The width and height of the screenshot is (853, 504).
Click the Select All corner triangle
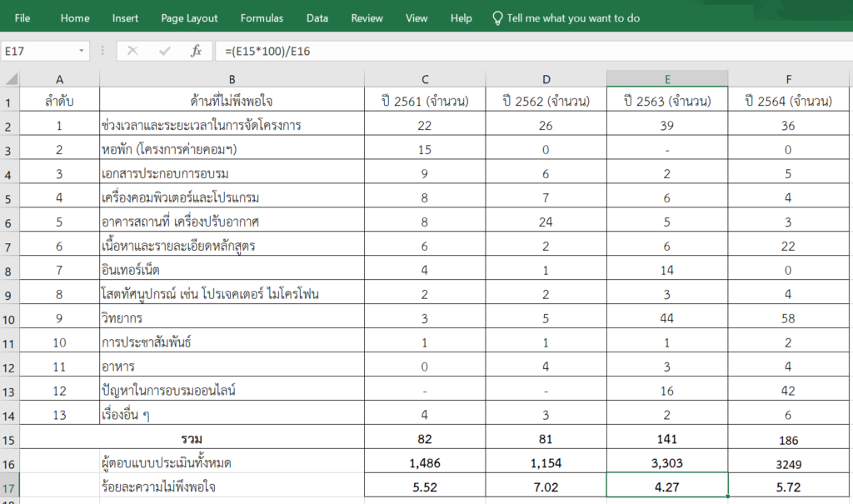click(x=11, y=79)
